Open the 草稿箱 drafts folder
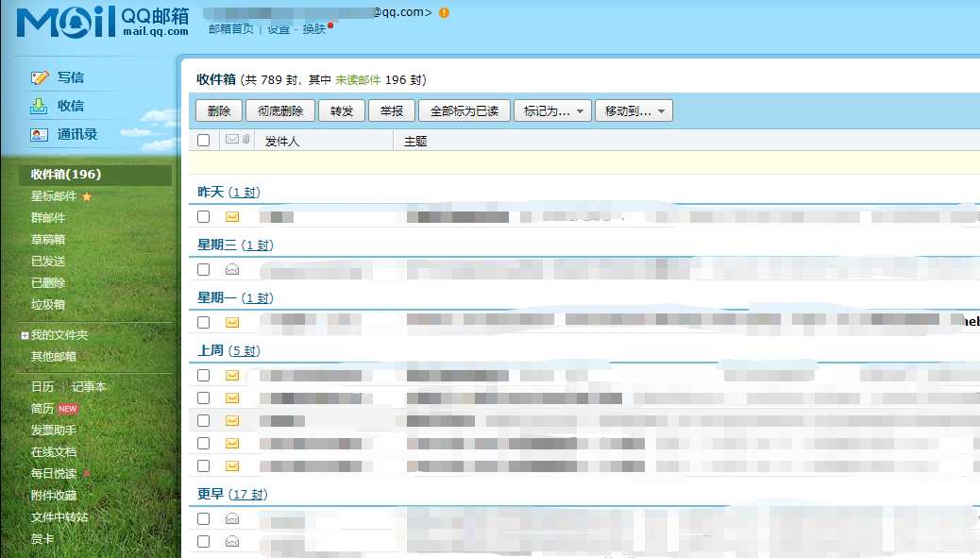This screenshot has width=980, height=558. click(x=48, y=240)
